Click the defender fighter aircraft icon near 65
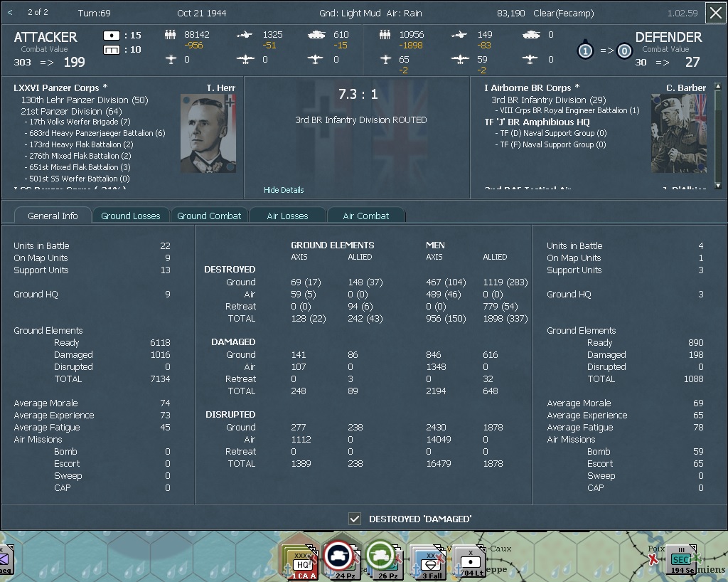The width and height of the screenshot is (728, 582). tap(385, 60)
